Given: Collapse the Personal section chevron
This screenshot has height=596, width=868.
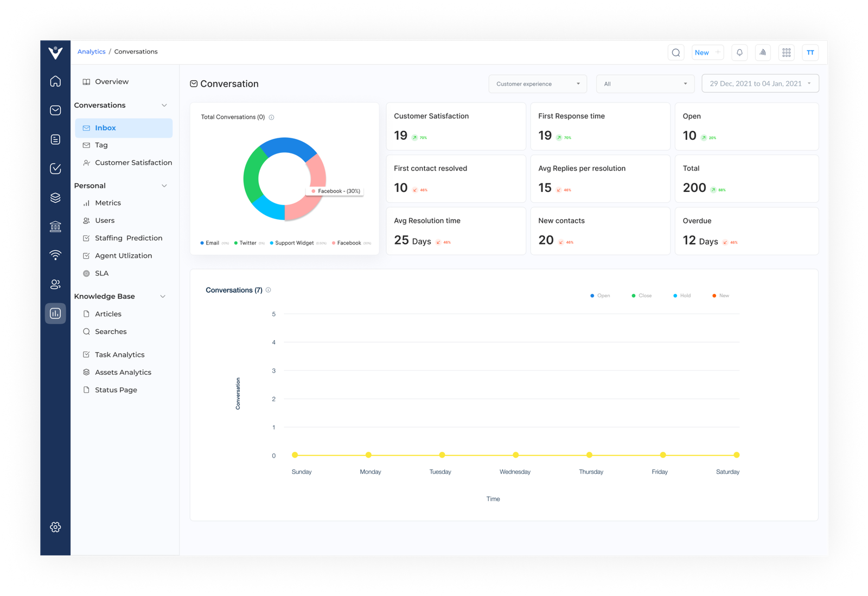Looking at the screenshot, I should [164, 185].
